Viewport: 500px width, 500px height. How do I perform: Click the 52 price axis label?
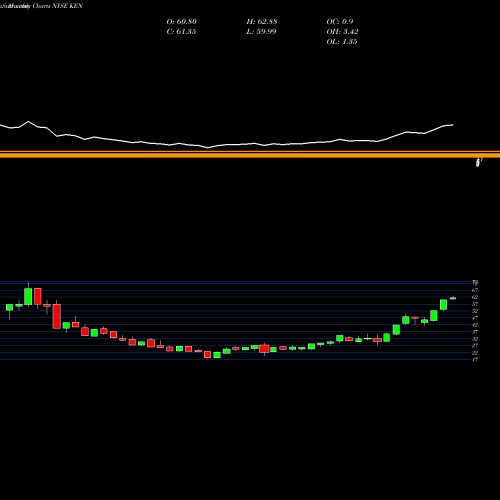point(475,311)
